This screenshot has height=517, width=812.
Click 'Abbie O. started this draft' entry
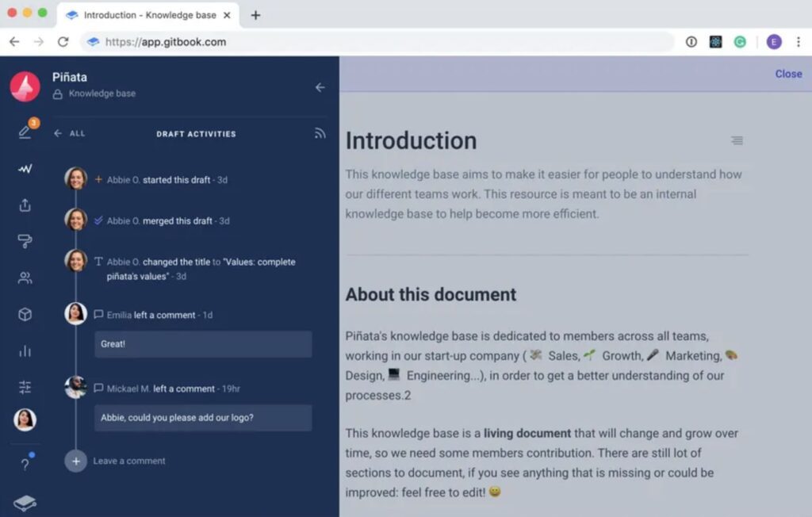coord(161,180)
